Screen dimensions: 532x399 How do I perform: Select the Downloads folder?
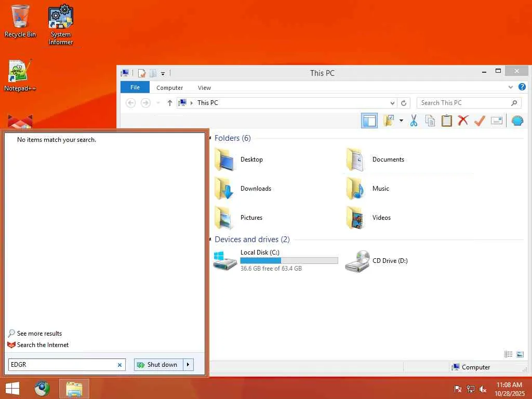[243, 188]
